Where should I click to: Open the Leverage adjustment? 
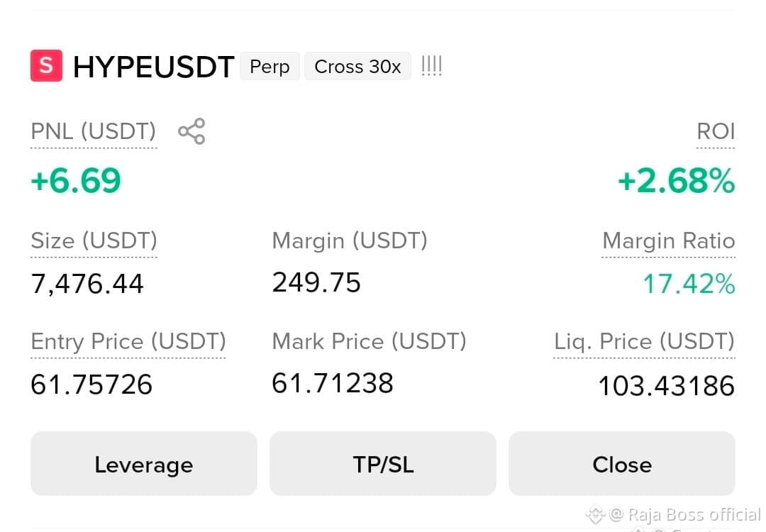click(x=143, y=464)
